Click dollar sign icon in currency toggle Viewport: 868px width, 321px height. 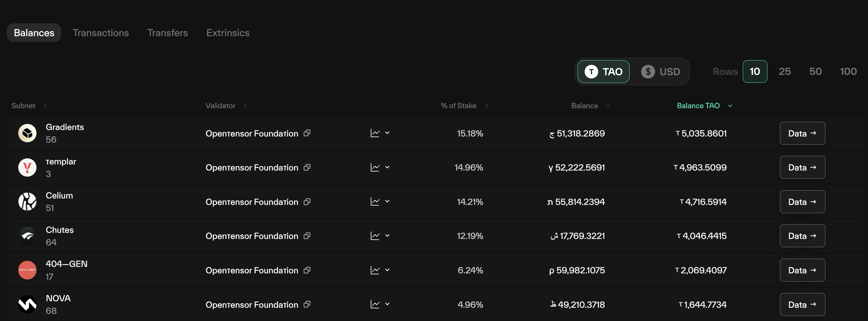[x=648, y=72]
